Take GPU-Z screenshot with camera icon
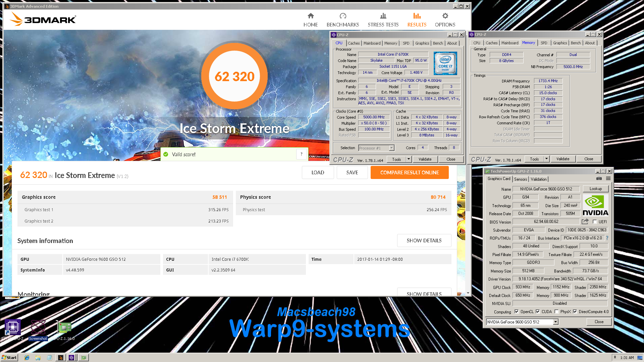Screen dimensions: 644x362 (x=599, y=179)
